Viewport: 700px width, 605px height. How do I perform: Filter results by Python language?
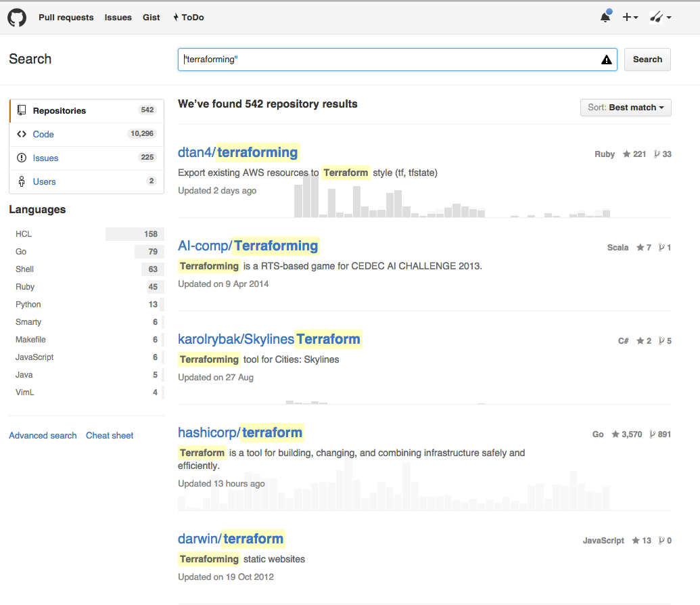87,305
